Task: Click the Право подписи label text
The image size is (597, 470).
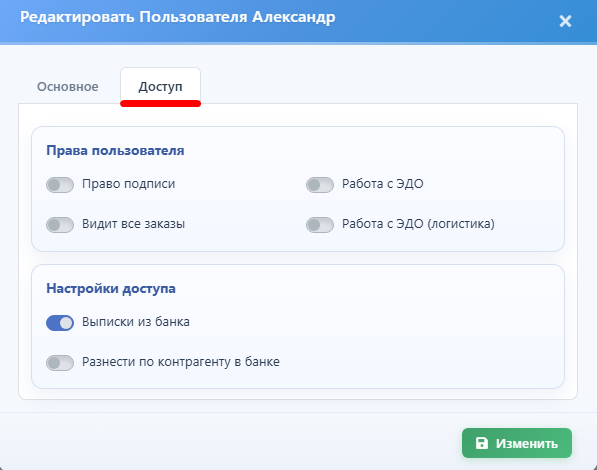Action: [x=129, y=184]
